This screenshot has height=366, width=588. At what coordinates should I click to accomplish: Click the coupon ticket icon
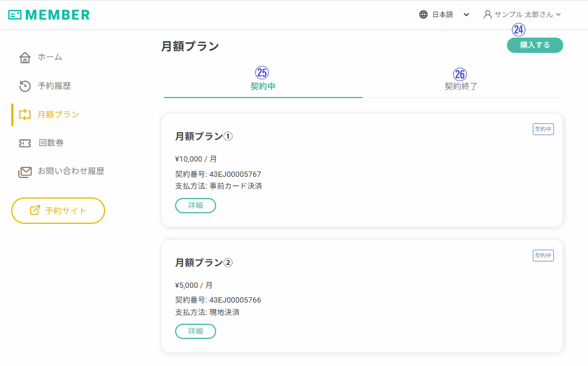pyautogui.click(x=25, y=143)
